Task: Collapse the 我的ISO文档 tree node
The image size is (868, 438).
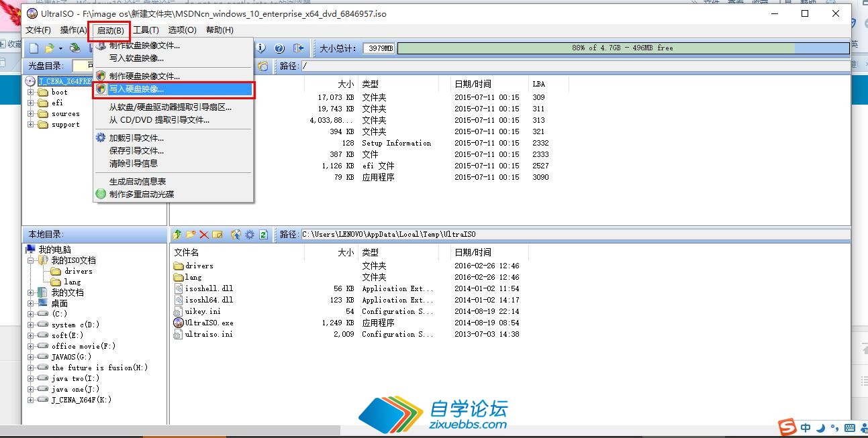Action: [x=30, y=260]
